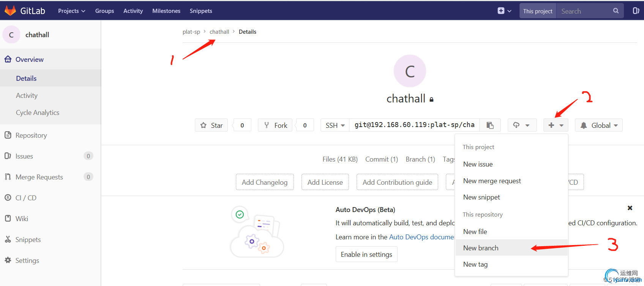644x286 pixels.
Task: Click plat-sp in the breadcrumb
Action: click(191, 32)
